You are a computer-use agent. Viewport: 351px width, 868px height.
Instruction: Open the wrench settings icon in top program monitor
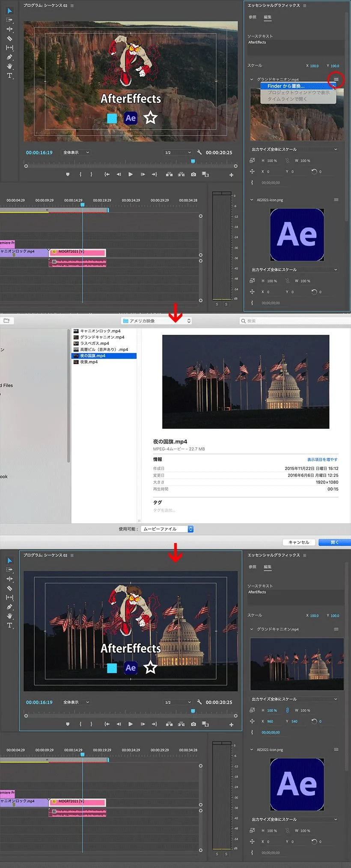pos(199,153)
